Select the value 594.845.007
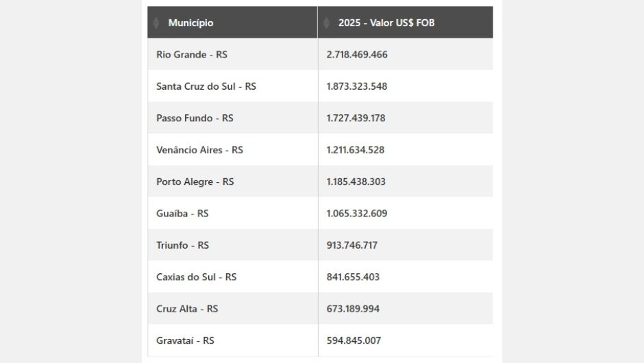The width and height of the screenshot is (644, 363). 354,340
